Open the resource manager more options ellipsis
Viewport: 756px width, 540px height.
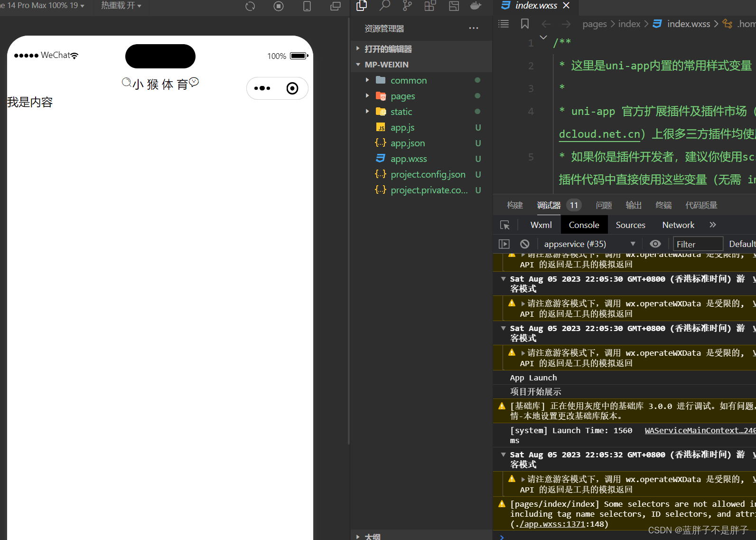coord(474,28)
